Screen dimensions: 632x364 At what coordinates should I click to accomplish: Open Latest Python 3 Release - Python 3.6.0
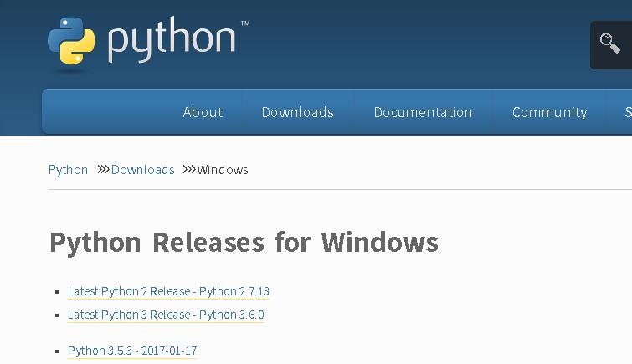(x=166, y=315)
